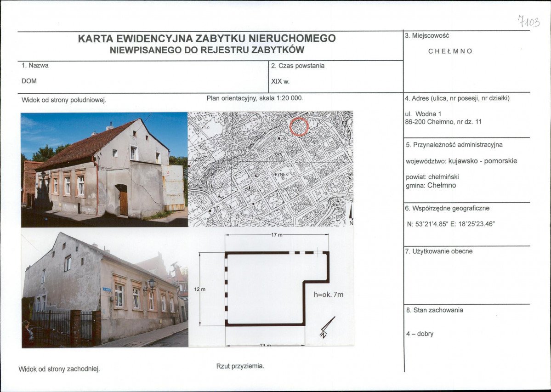551x392 pixels.
Task: Click 'województwo: kujawsko - pomorskie'
Action: (461, 161)
